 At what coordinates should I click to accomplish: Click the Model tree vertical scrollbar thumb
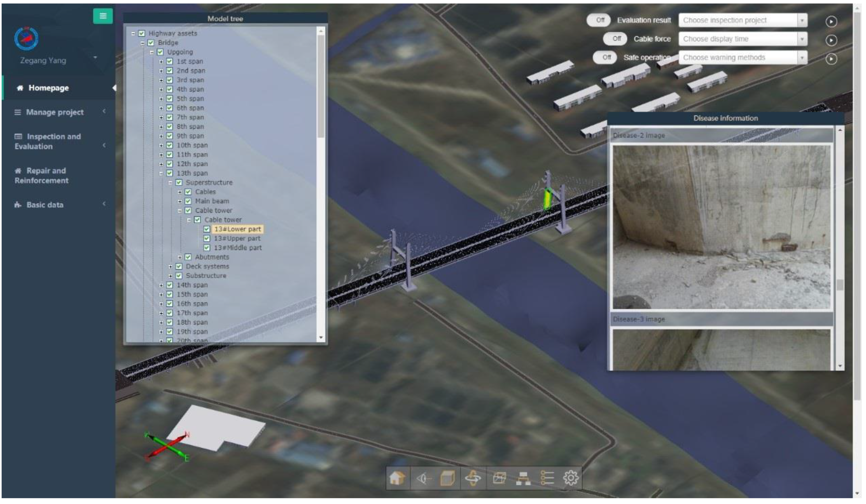click(321, 86)
